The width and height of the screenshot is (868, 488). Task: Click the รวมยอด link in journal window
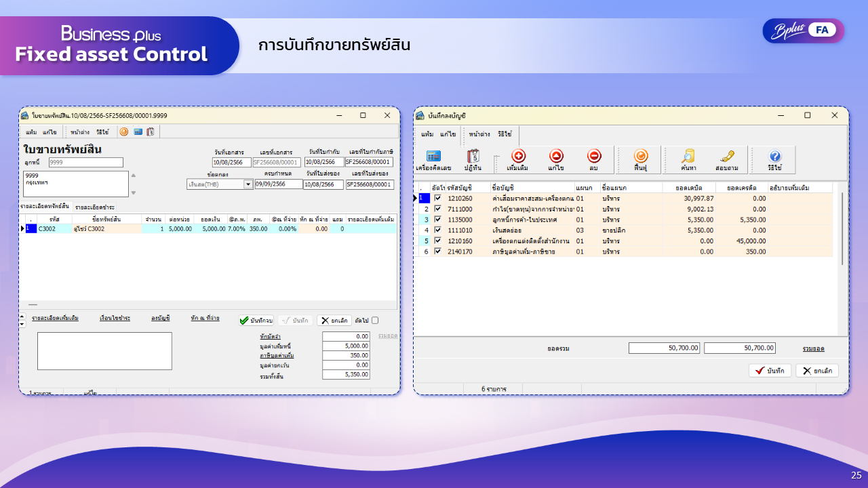coord(813,348)
